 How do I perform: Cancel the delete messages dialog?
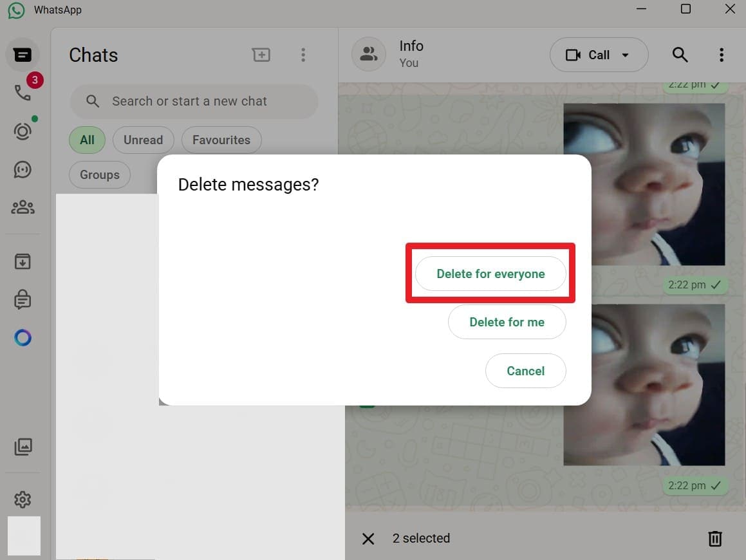tap(525, 371)
